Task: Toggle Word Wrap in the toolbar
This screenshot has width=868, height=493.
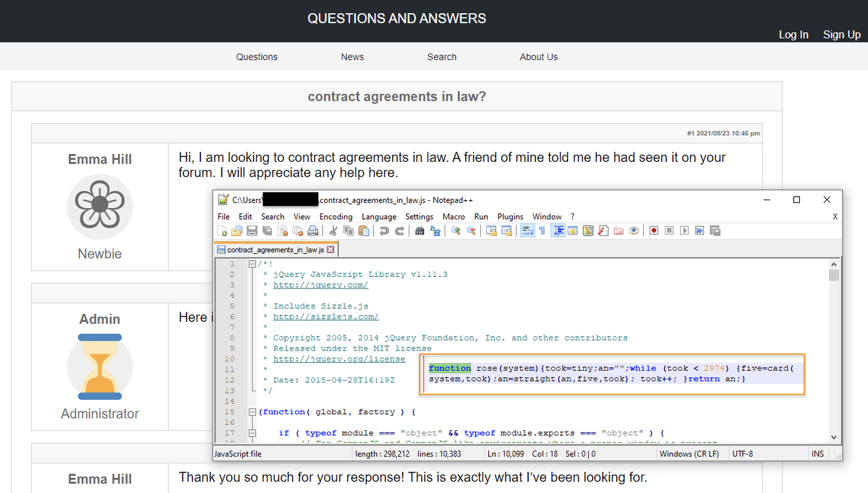Action: coord(527,231)
